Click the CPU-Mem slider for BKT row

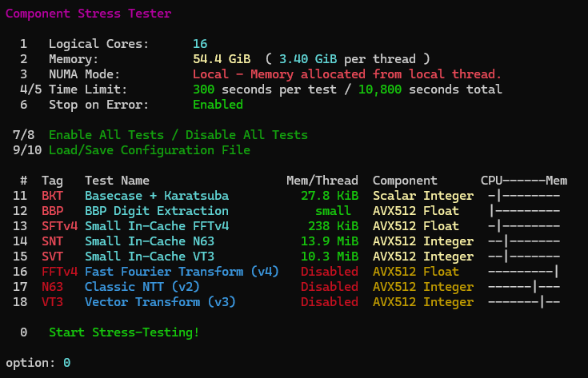point(524,196)
